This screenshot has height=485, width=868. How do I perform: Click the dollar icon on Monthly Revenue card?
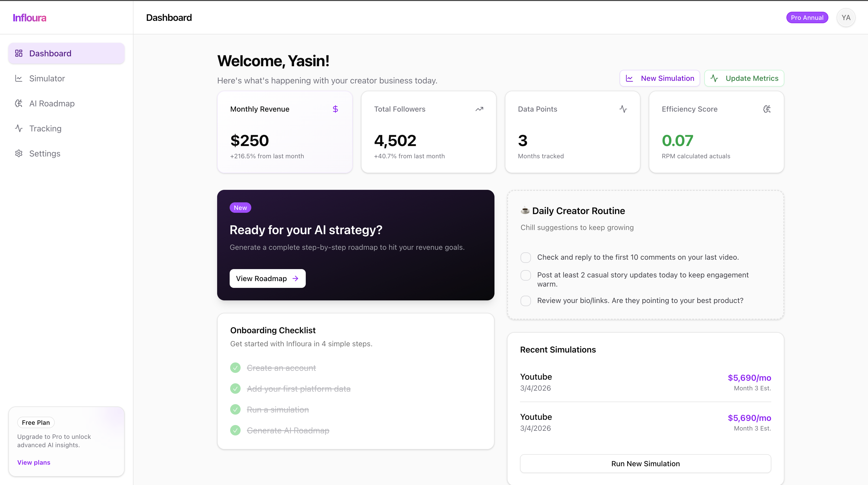tap(335, 109)
